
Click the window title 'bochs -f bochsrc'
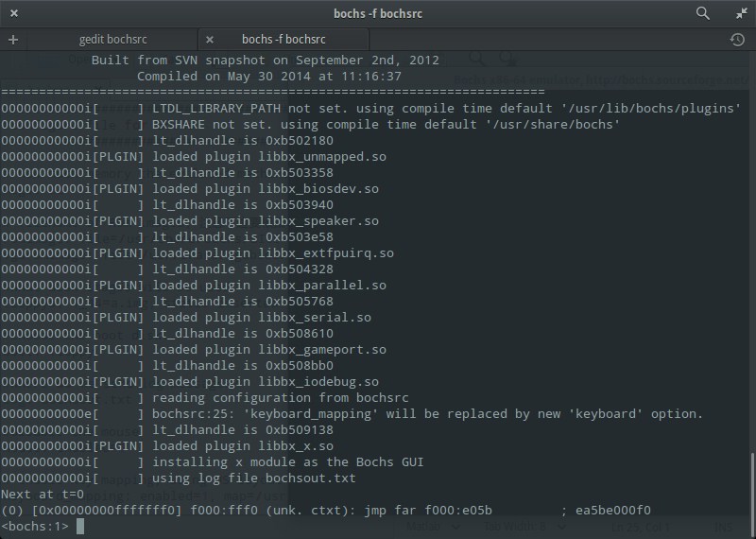[378, 13]
